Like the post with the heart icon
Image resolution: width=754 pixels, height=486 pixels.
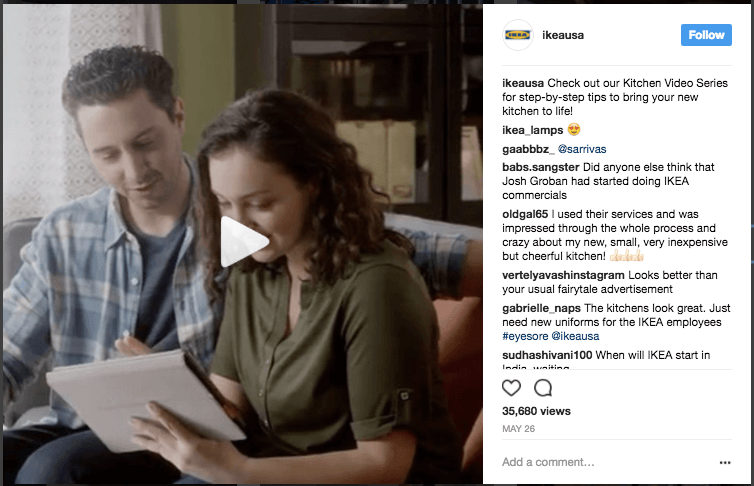(x=511, y=387)
